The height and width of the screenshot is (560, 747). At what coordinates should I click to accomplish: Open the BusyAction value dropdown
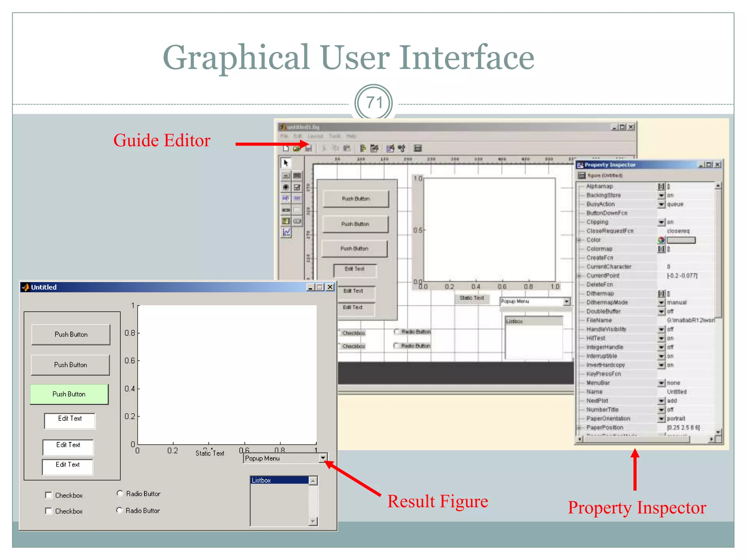click(661, 204)
